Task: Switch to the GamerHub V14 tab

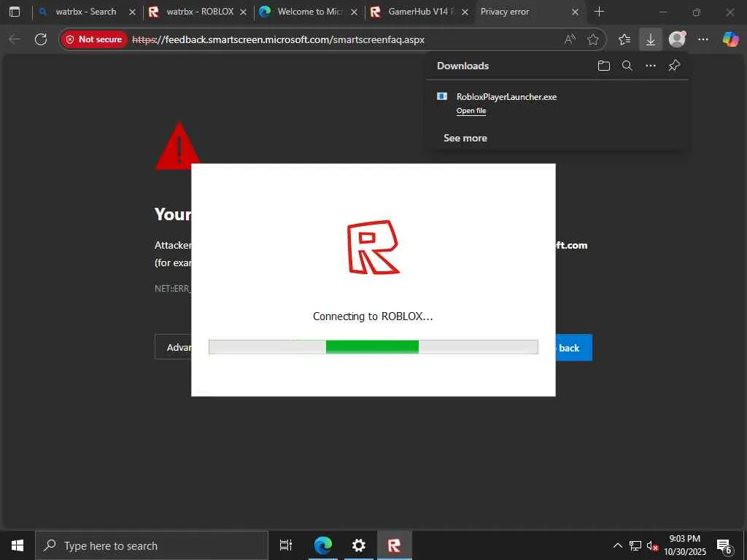Action: [420, 12]
